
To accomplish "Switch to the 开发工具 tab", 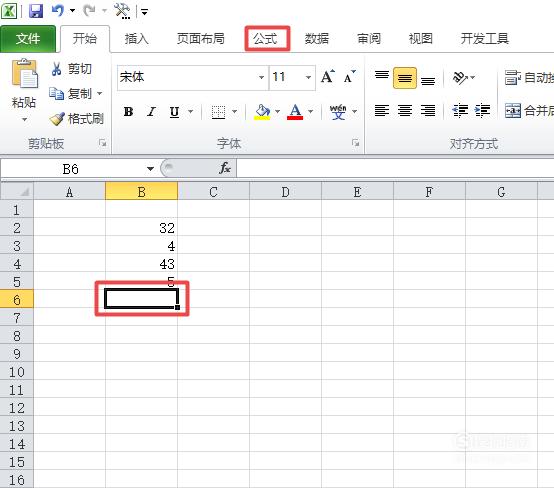I will pos(485,39).
